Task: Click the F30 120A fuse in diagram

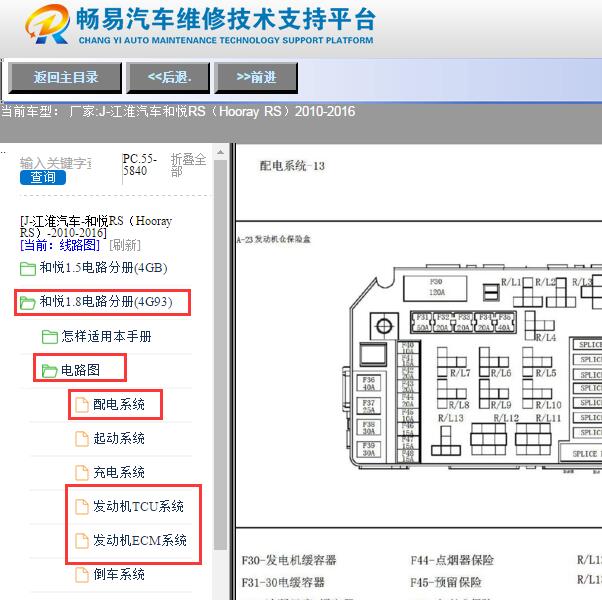Action: 435,288
